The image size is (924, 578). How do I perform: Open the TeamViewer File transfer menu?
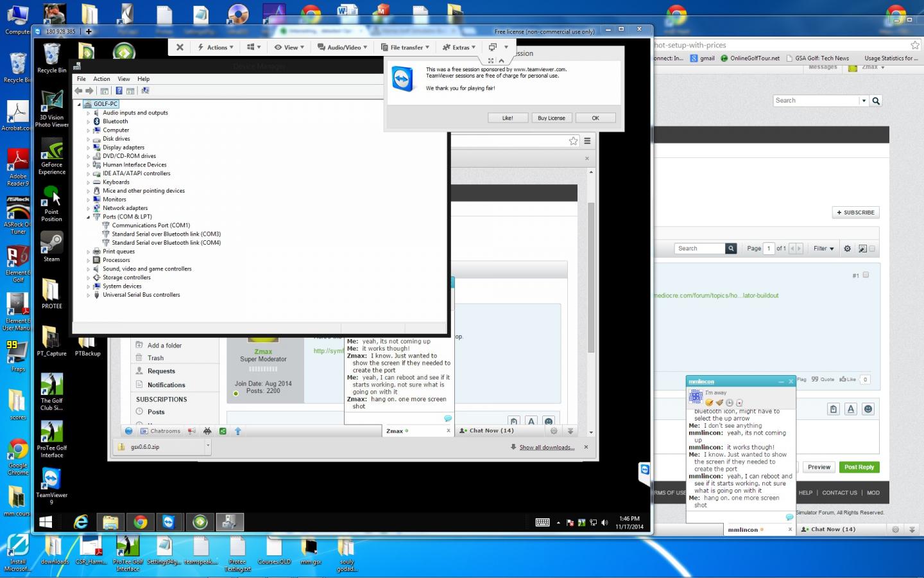point(405,48)
